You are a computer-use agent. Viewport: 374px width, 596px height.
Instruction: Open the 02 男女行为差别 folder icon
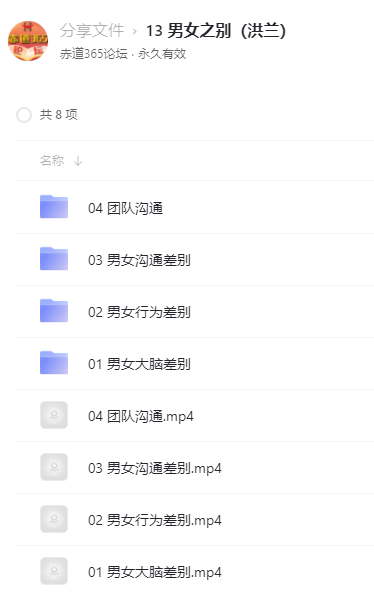tap(54, 311)
